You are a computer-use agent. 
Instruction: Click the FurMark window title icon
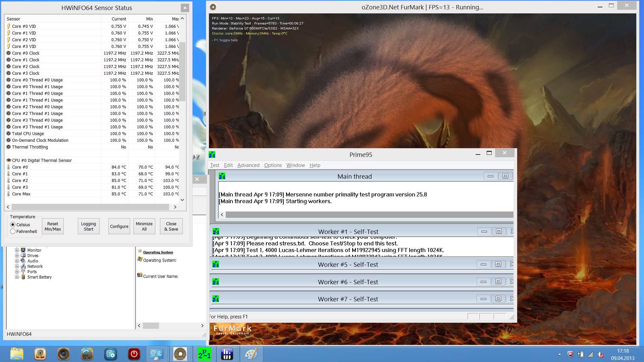click(213, 7)
